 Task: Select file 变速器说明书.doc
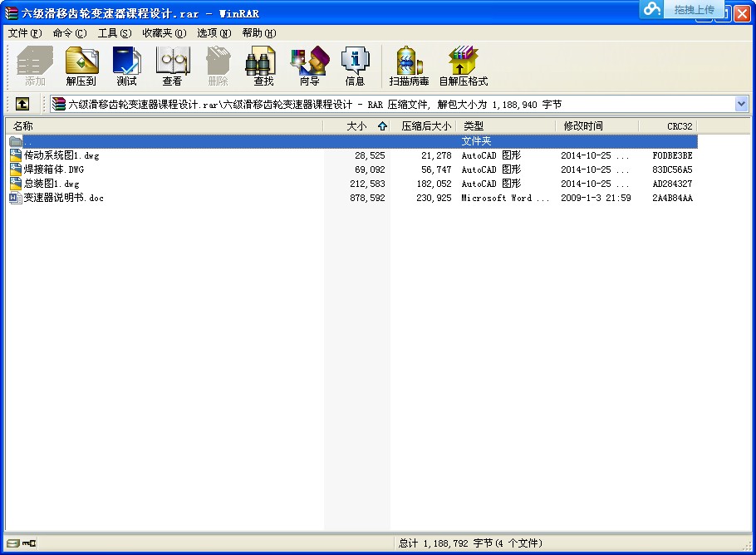(x=64, y=197)
